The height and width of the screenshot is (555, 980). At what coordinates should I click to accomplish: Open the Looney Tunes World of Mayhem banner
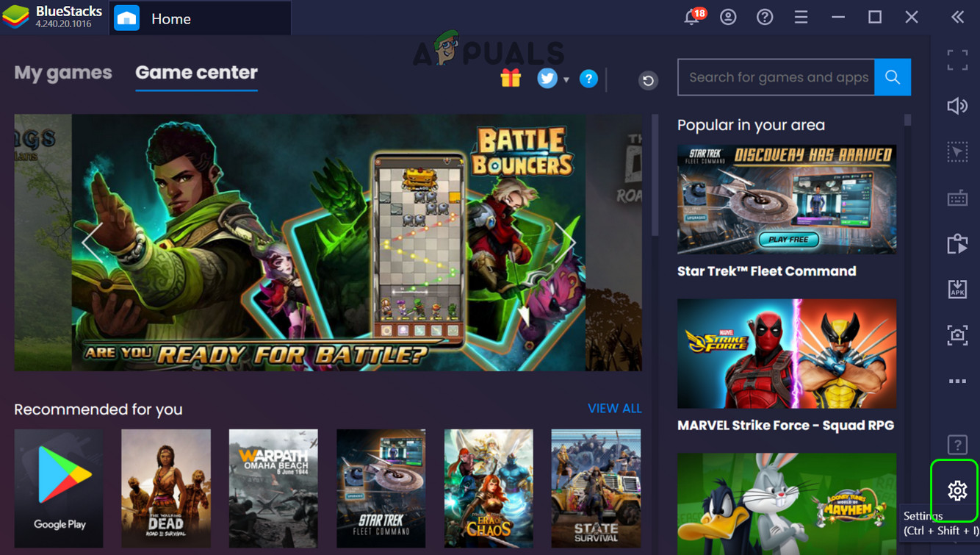pos(787,504)
